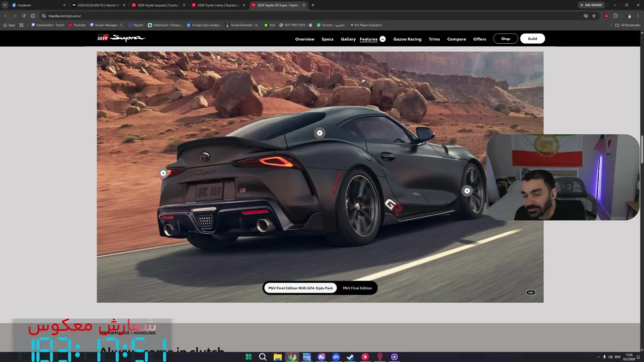
Task: Switch to the Facebook tab
Action: pyautogui.click(x=39, y=5)
